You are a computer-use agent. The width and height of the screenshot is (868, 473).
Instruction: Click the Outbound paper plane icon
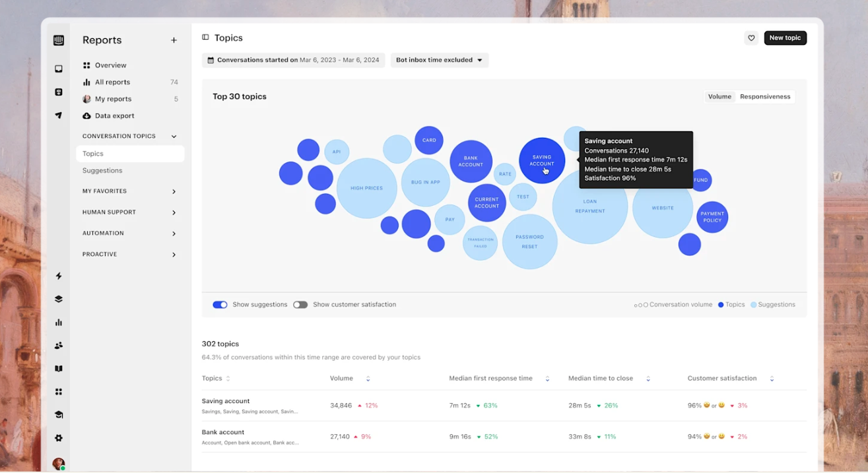pyautogui.click(x=59, y=115)
